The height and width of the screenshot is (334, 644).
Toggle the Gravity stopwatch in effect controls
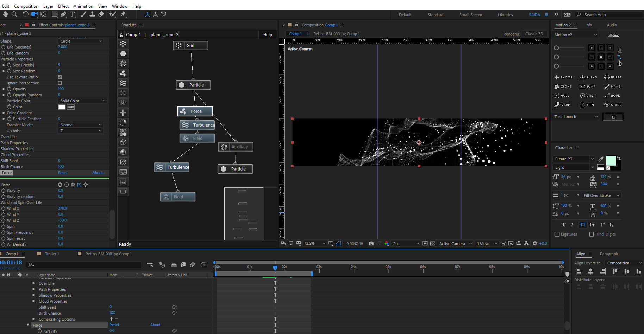click(4, 191)
